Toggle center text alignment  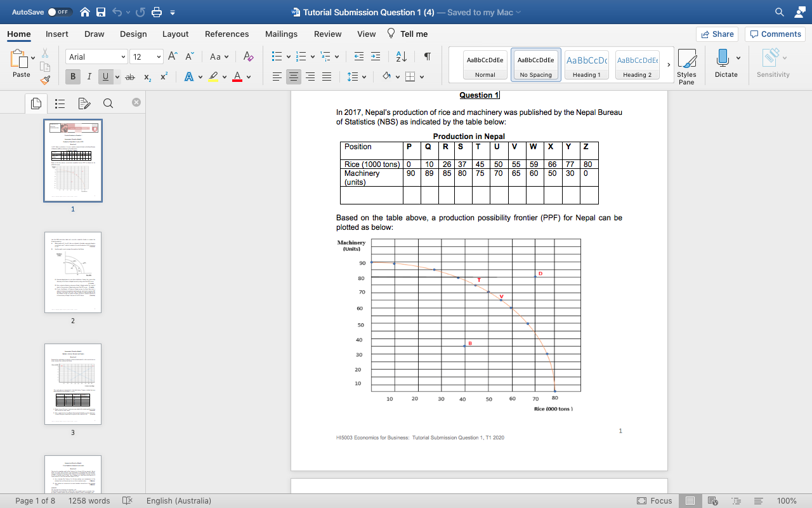pos(294,77)
